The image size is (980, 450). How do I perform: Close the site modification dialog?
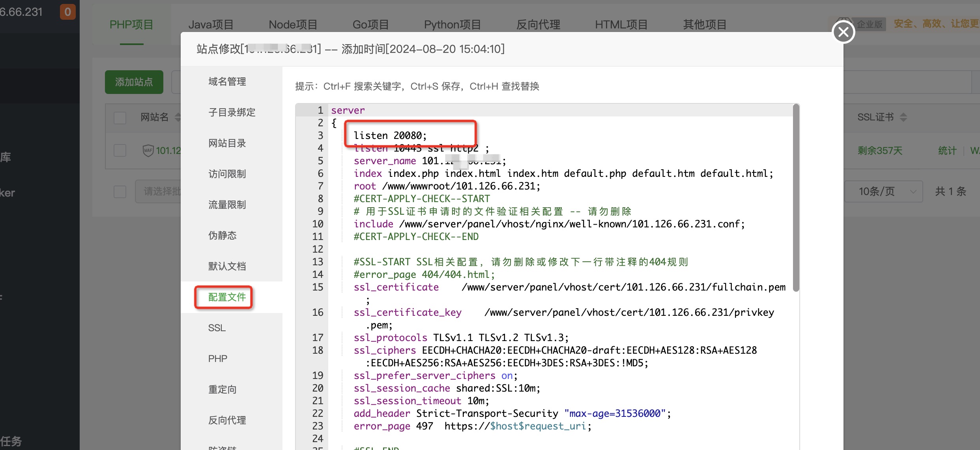pos(843,32)
